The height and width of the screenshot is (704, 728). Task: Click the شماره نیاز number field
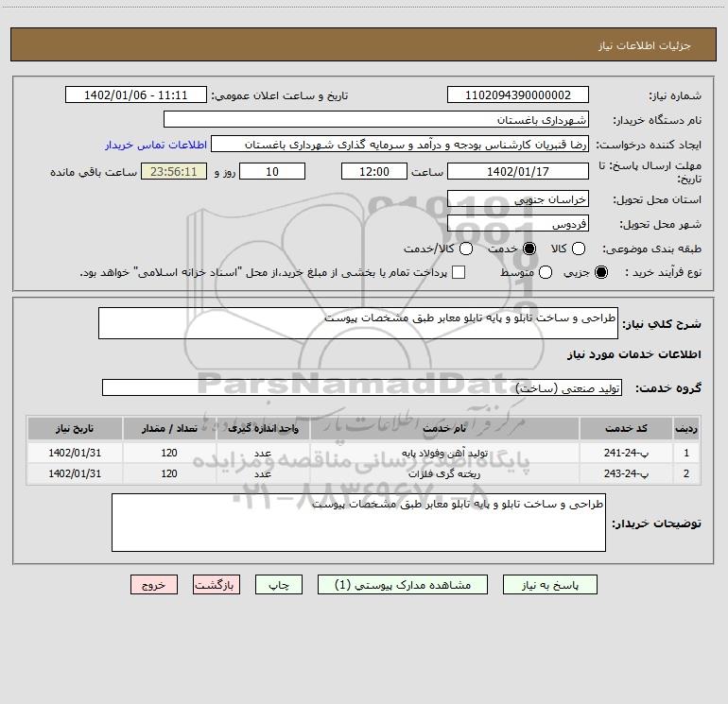(x=518, y=94)
